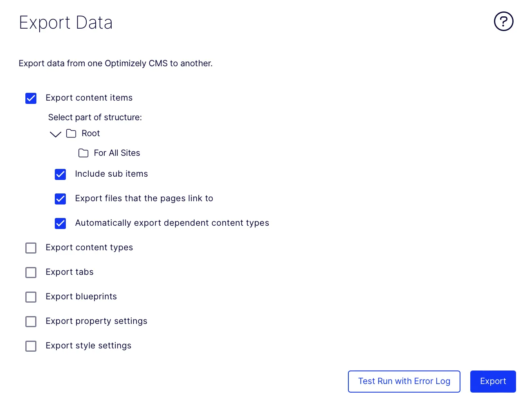Click the For All Sites folder icon
The width and height of the screenshot is (532, 402).
(x=83, y=153)
